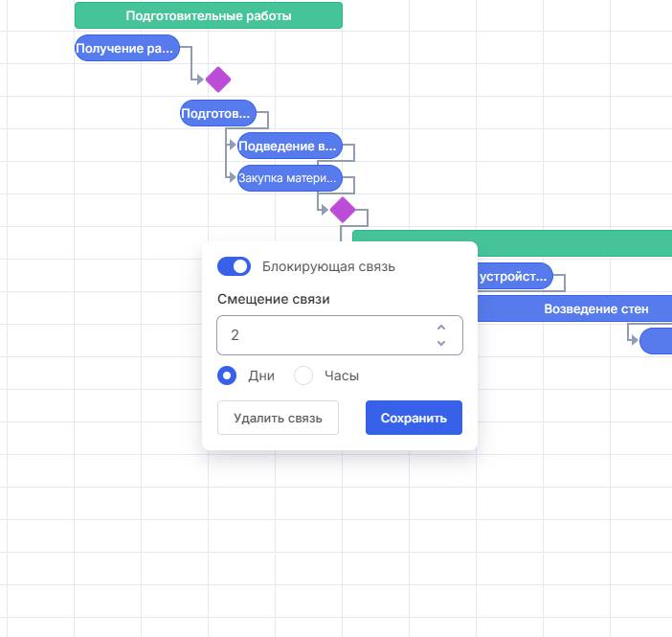Open the Возведение стен task bar

574,308
